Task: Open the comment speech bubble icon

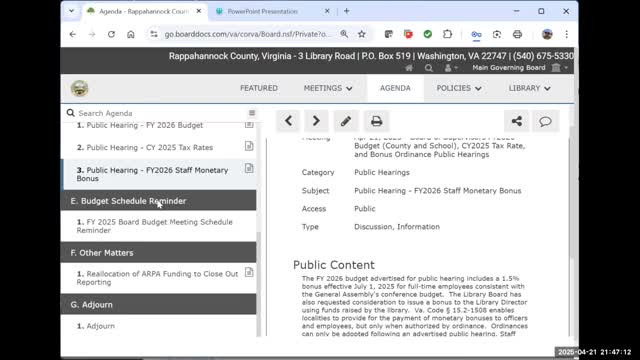Action: pyautogui.click(x=545, y=121)
